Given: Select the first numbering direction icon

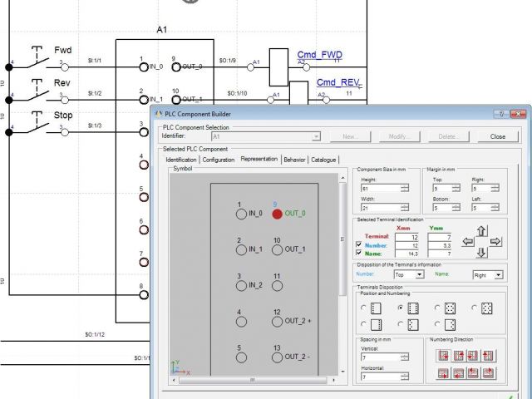Looking at the screenshot, I should [x=444, y=356].
